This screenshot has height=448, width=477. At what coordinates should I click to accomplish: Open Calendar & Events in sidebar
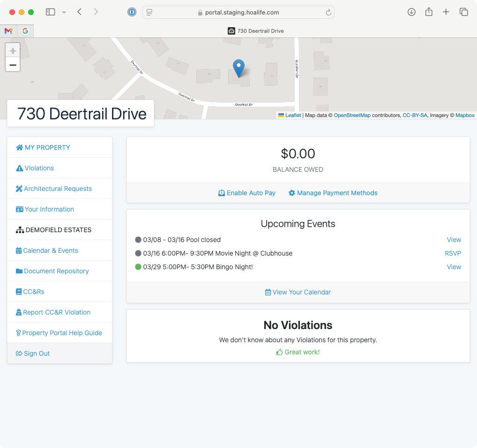51,250
